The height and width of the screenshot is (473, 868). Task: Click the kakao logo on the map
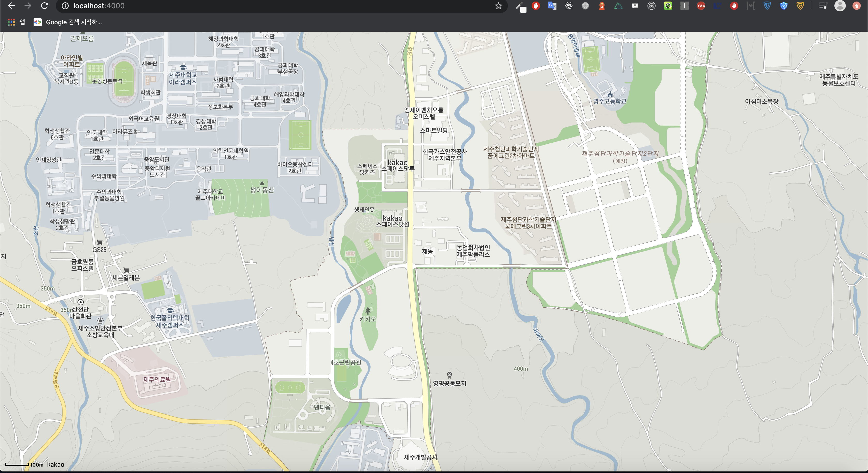pyautogui.click(x=55, y=464)
